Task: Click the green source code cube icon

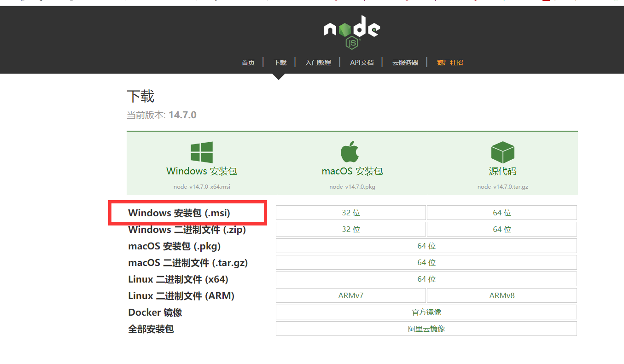Action: 502,152
